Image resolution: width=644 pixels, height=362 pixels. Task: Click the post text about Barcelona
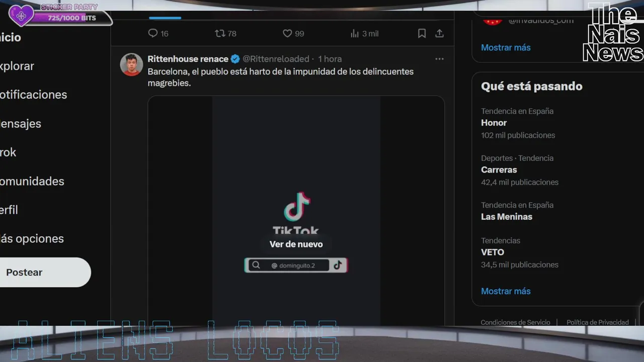tap(281, 77)
